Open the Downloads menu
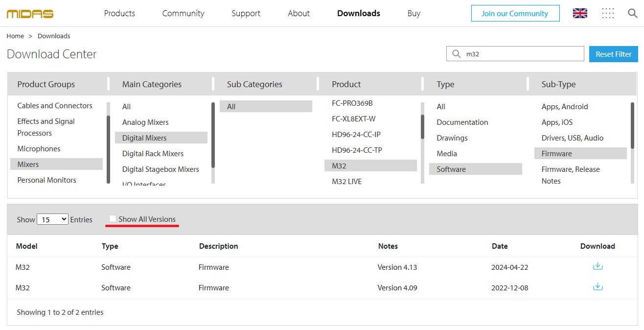Screen dimensions: 644x330 (359, 13)
